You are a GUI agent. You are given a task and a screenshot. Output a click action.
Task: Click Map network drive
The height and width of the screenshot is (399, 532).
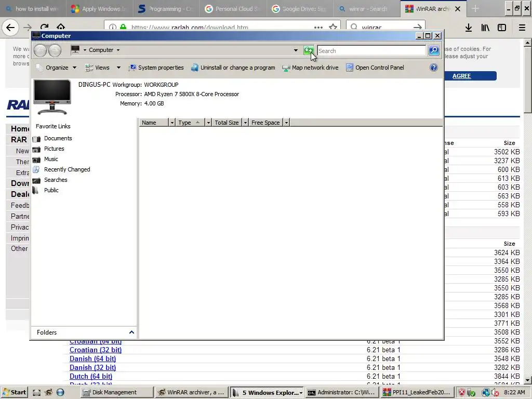(311, 68)
